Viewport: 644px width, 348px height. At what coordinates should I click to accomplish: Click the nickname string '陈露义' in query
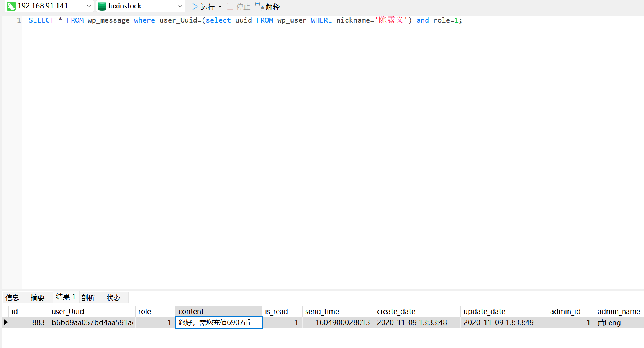click(391, 20)
